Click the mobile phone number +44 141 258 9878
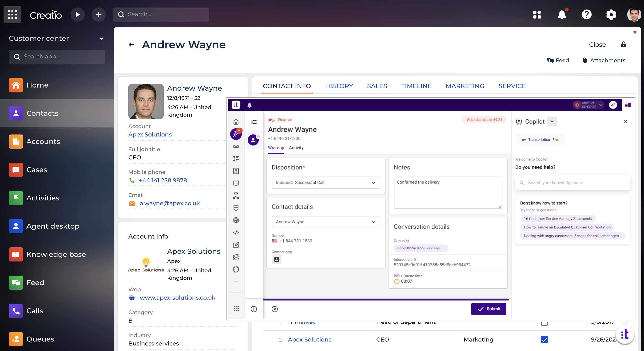Image resolution: width=644 pixels, height=351 pixels. click(x=163, y=180)
